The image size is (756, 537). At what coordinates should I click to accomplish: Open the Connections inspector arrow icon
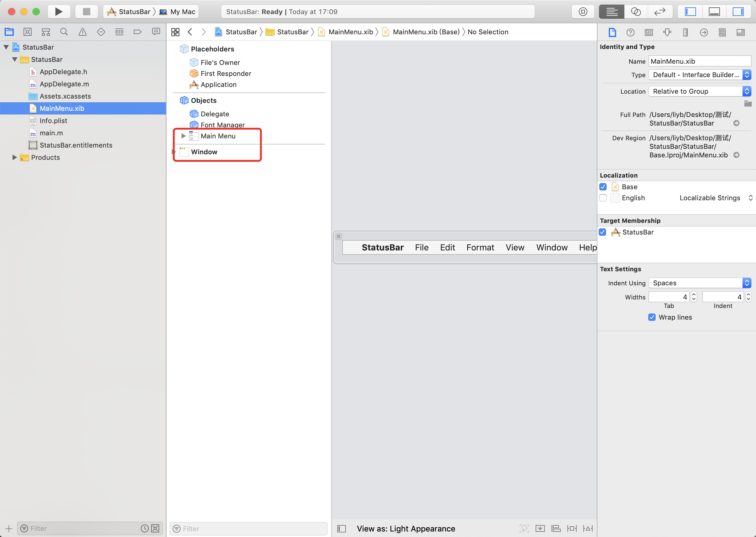point(704,32)
